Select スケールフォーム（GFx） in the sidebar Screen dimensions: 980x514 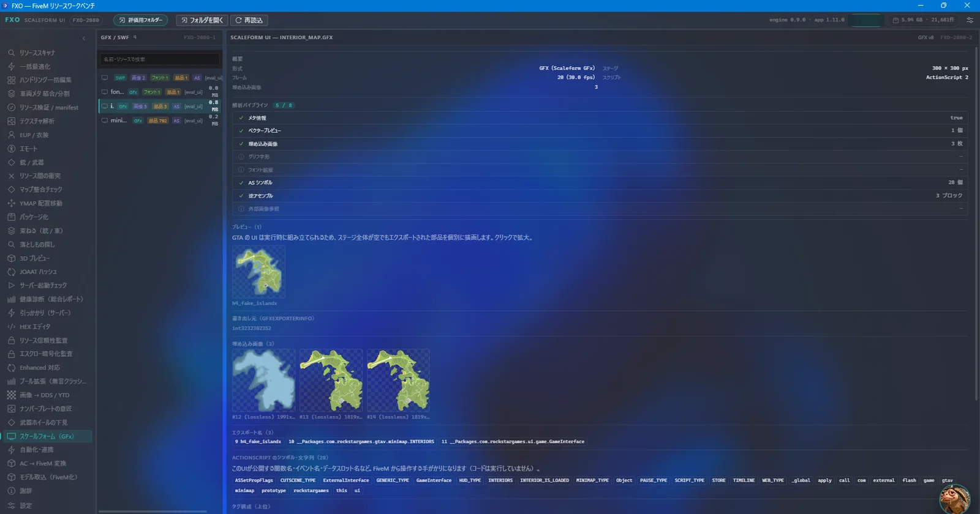pyautogui.click(x=48, y=436)
